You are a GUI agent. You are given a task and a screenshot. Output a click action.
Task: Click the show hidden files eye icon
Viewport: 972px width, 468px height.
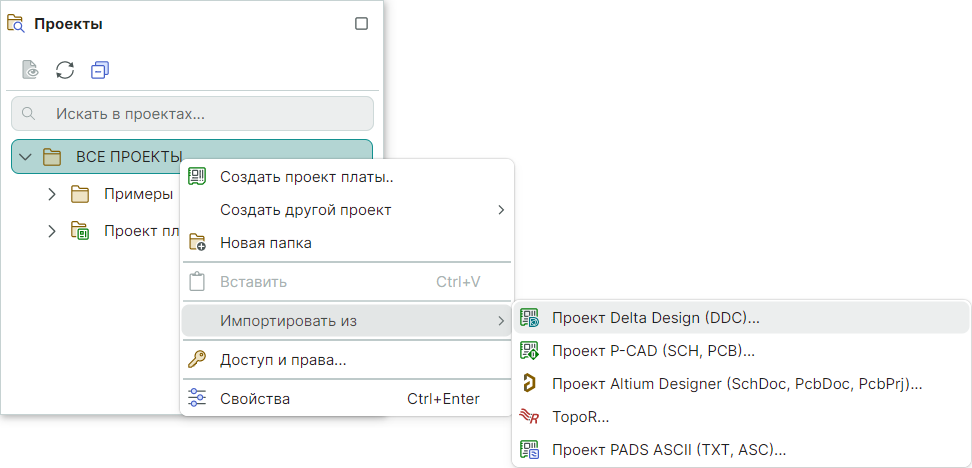[x=31, y=70]
